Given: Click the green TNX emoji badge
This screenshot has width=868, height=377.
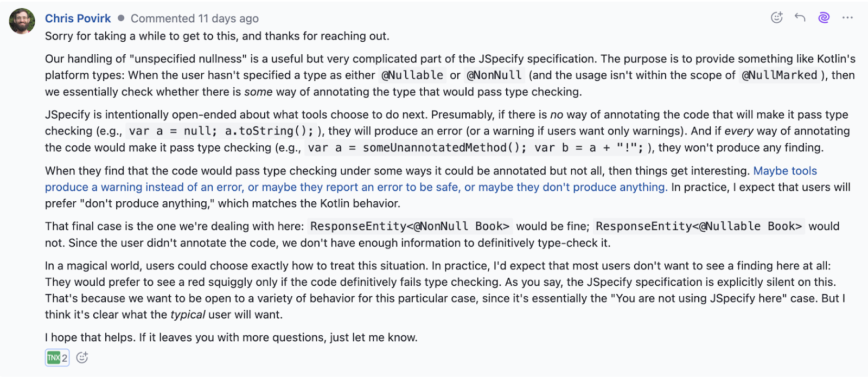Looking at the screenshot, I should (54, 357).
